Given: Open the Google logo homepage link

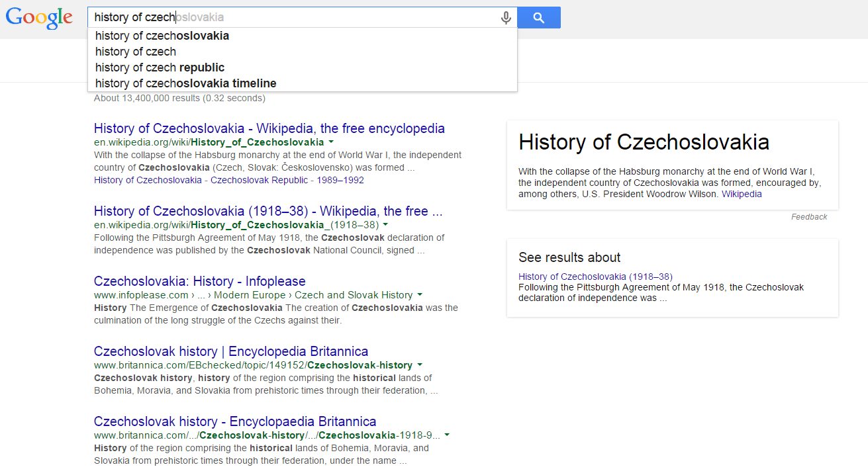Looking at the screenshot, I should tap(39, 19).
